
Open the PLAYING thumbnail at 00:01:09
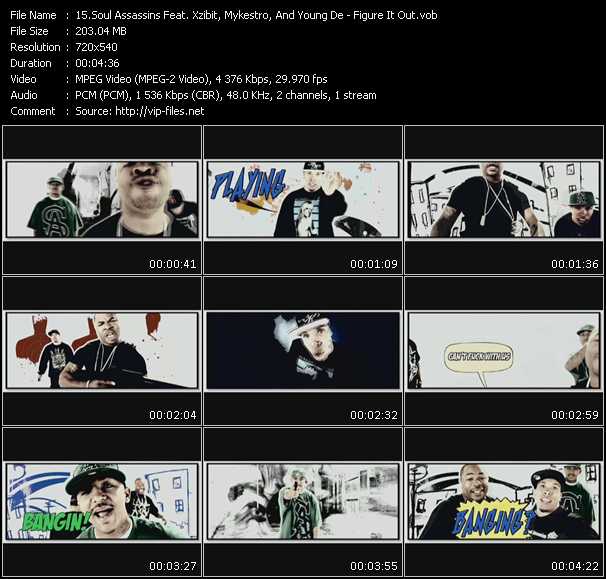[303, 199]
